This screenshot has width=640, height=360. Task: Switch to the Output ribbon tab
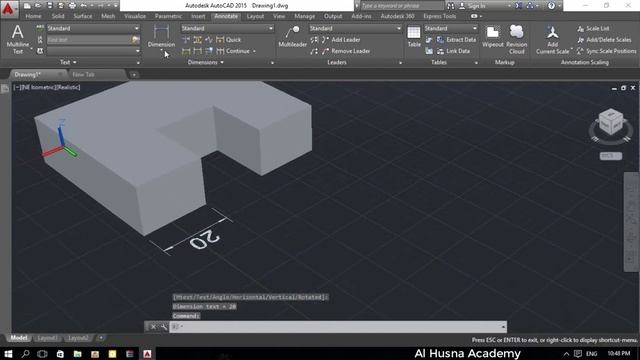[x=333, y=16]
